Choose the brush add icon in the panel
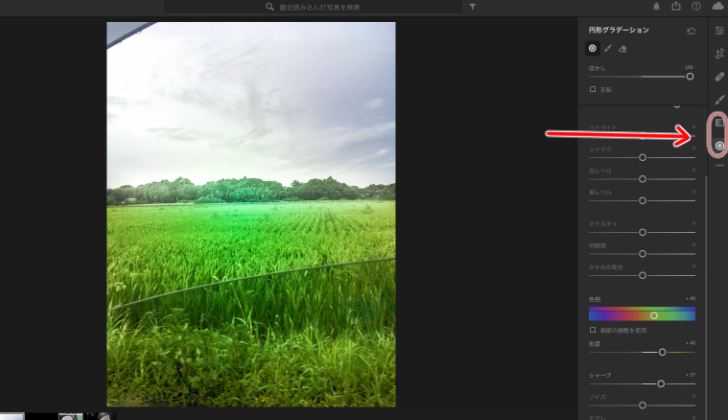 tap(608, 48)
